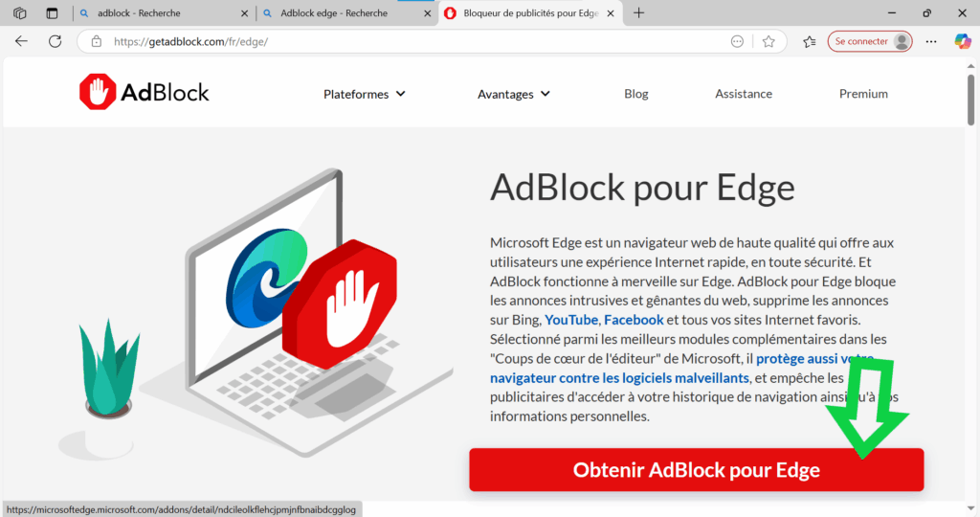Open the Copilot sidebar

pyautogui.click(x=962, y=41)
